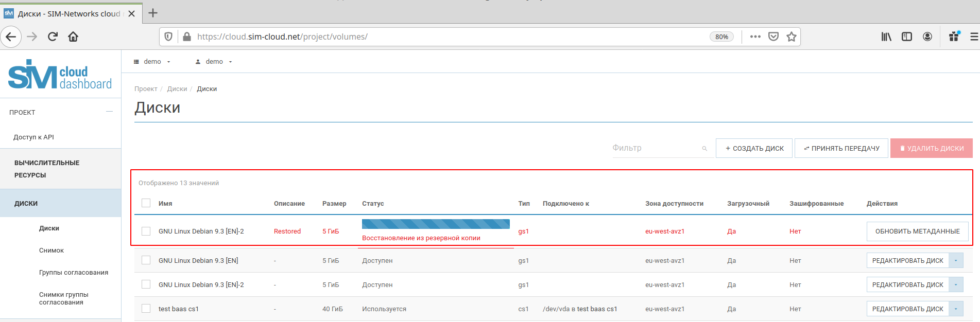The height and width of the screenshot is (322, 980).
Task: Expand the demo project dropdown
Action: tap(152, 62)
